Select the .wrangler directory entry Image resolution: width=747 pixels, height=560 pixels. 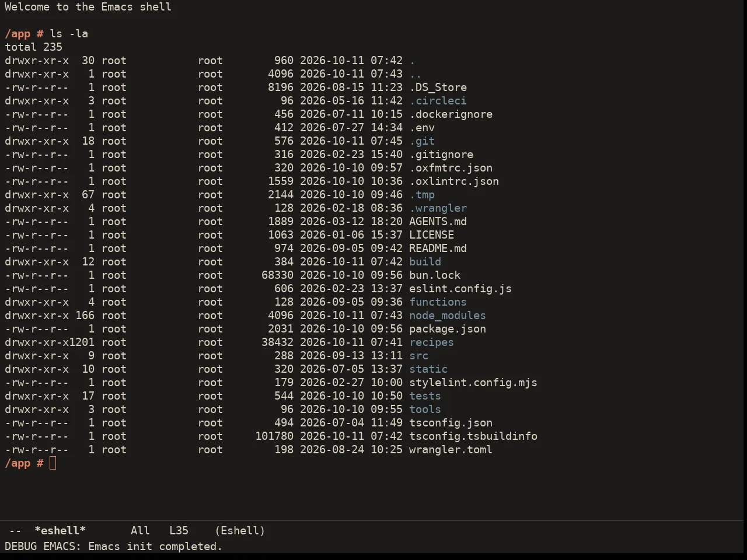(x=438, y=208)
